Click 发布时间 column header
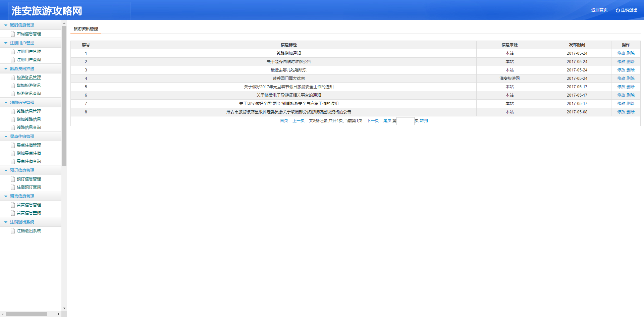The image size is (644, 317). click(577, 45)
